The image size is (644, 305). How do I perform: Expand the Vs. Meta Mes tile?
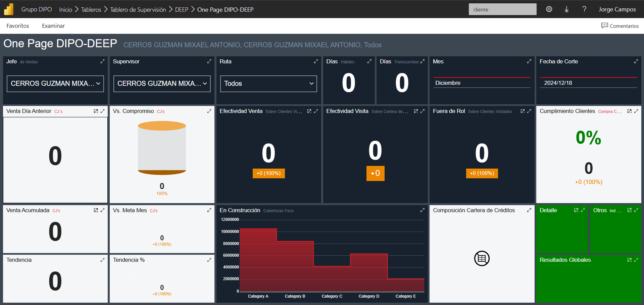tap(209, 210)
